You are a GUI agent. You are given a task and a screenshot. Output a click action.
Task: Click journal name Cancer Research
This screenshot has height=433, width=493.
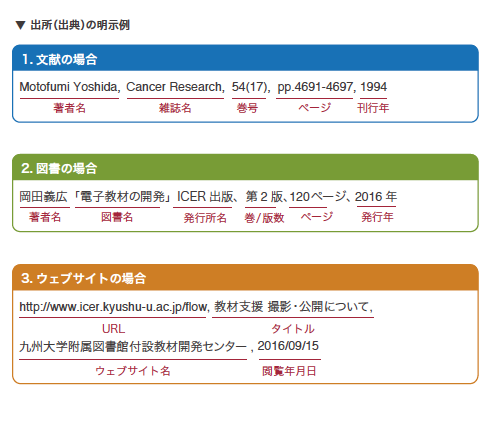click(175, 87)
